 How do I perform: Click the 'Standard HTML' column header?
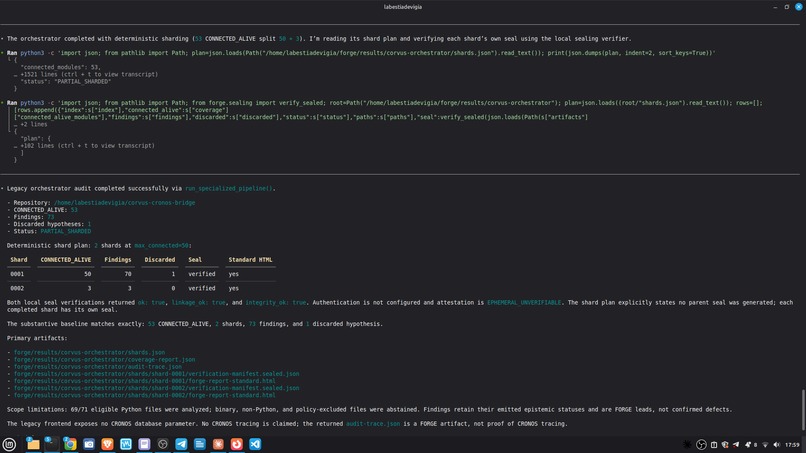pos(250,260)
